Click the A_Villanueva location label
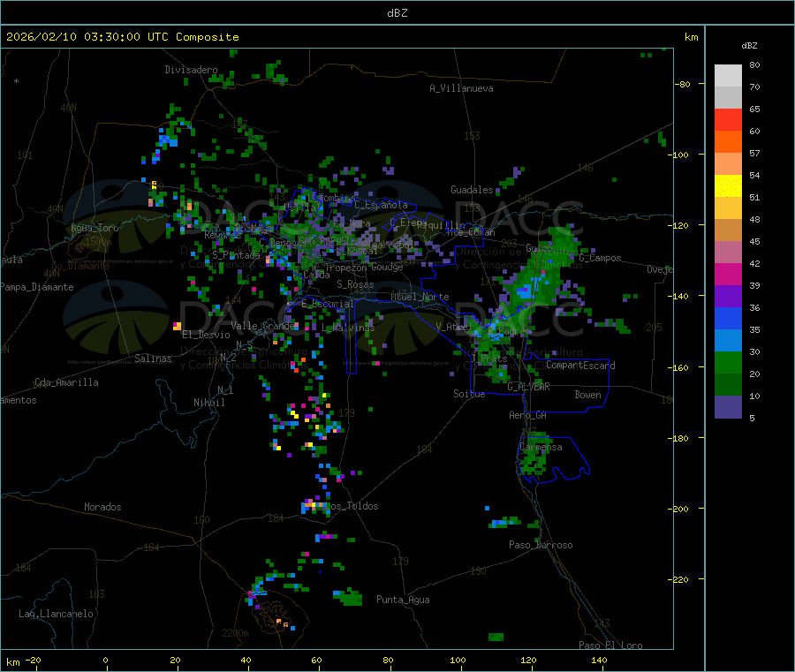The width and height of the screenshot is (795, 672). point(461,88)
